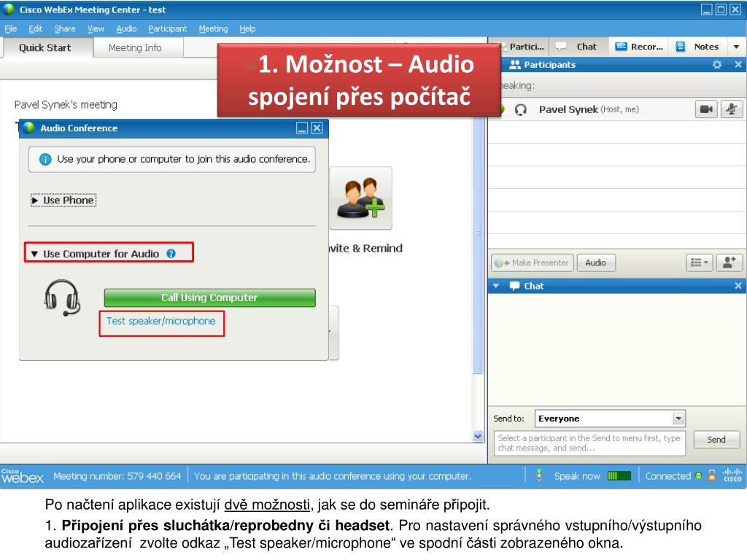Open Participants panel settings gear
Viewport: 747px width, 560px height.
coord(717,64)
